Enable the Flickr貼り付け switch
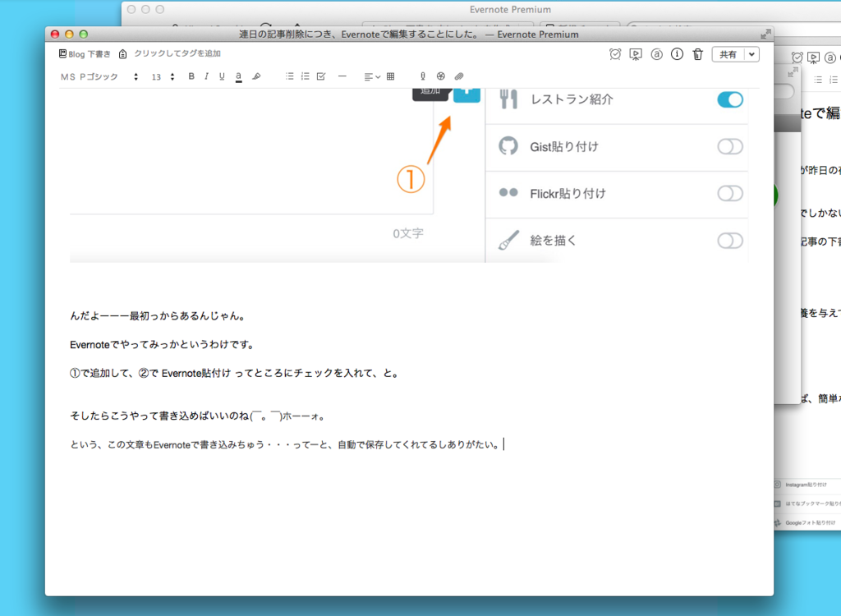Screen dimensions: 841x616 [730, 193]
